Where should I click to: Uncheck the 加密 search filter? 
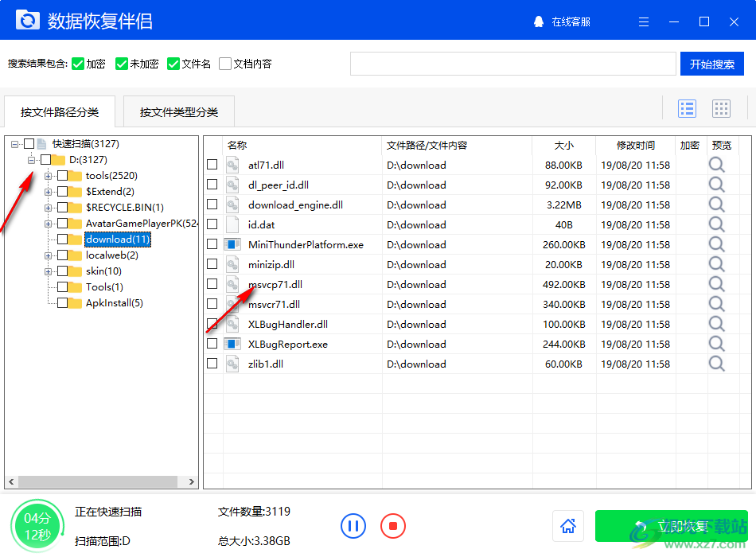[x=78, y=64]
